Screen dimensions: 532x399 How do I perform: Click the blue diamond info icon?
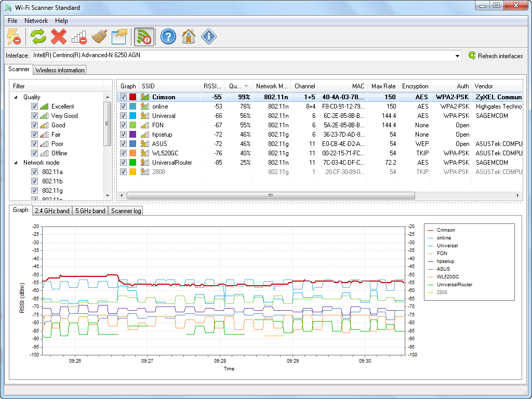[209, 36]
